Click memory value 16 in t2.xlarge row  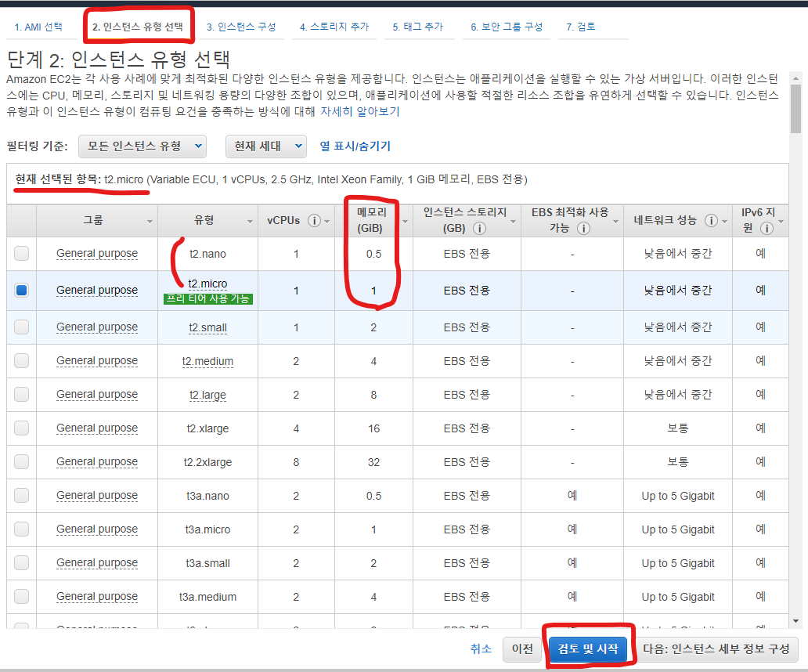coord(373,428)
